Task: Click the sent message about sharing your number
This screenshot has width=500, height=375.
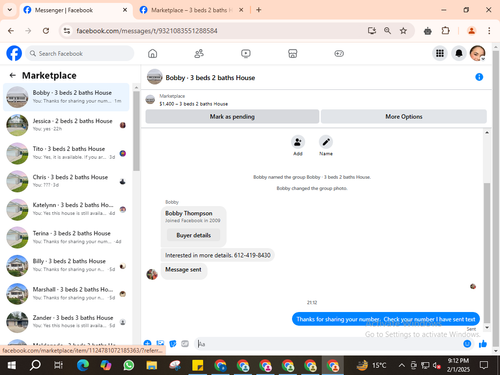Action: coord(386,319)
